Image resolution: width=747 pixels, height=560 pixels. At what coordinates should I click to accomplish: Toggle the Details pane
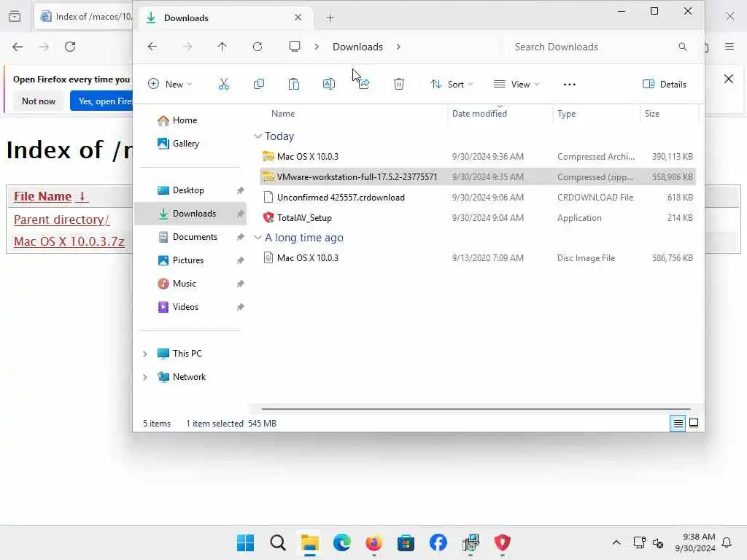664,85
